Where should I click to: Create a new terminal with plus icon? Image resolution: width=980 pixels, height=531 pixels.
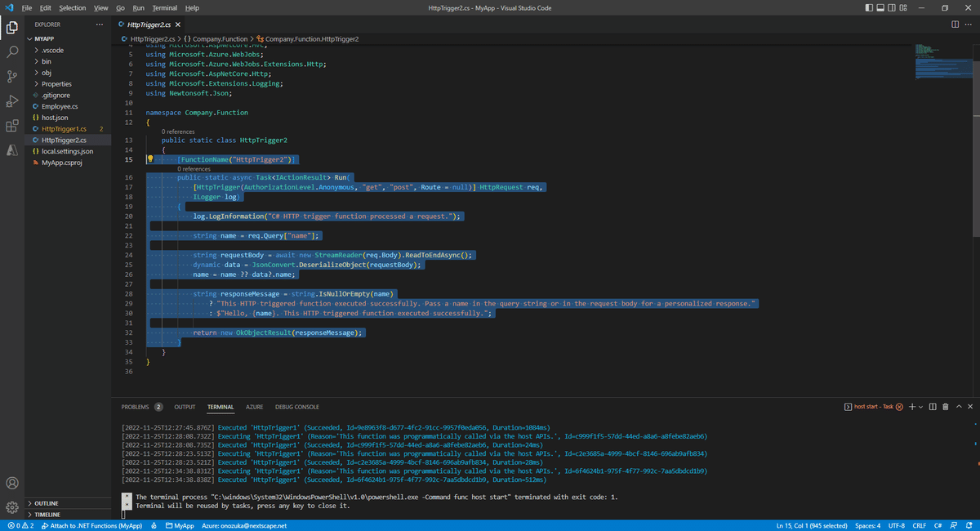click(912, 407)
